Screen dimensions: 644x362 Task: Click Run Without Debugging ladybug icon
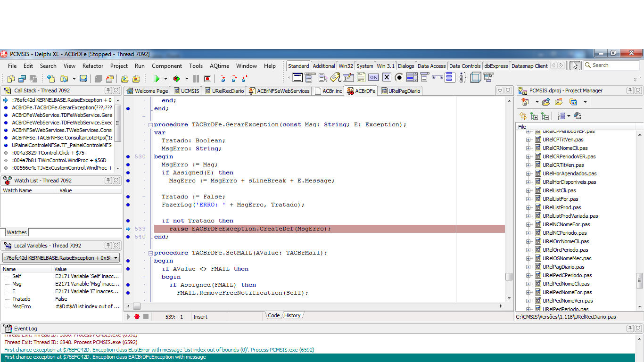(x=177, y=79)
